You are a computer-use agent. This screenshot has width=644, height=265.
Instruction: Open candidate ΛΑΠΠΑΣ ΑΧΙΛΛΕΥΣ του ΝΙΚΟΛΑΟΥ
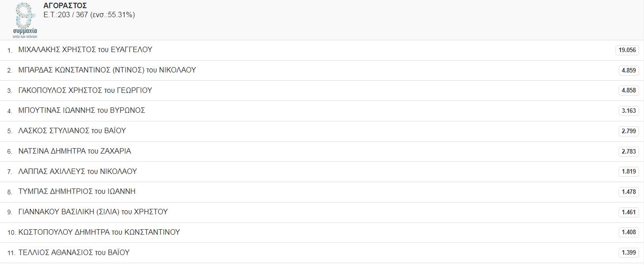tap(78, 172)
